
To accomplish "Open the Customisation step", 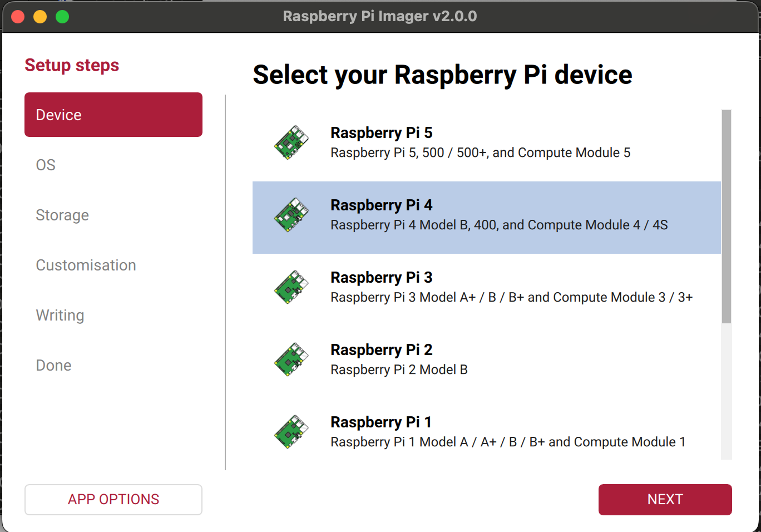I will pyautogui.click(x=86, y=265).
